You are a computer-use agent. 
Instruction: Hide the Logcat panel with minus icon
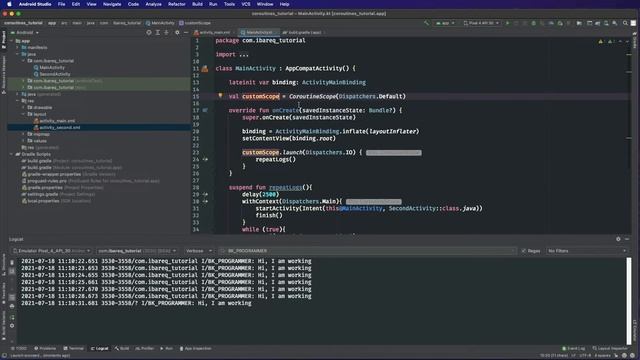(627, 239)
